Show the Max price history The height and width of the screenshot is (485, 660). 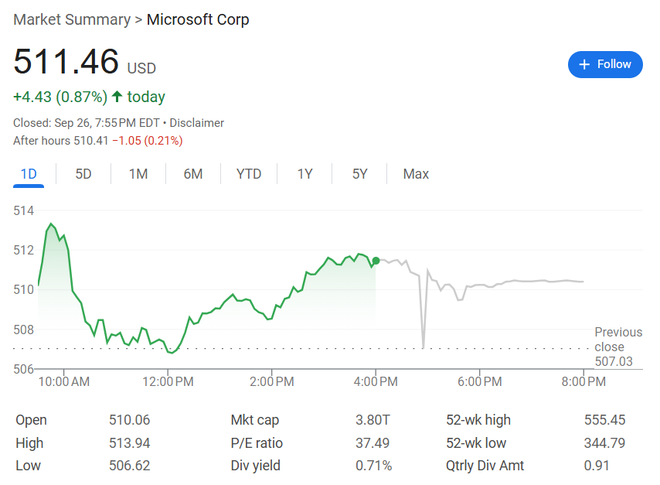click(x=416, y=174)
